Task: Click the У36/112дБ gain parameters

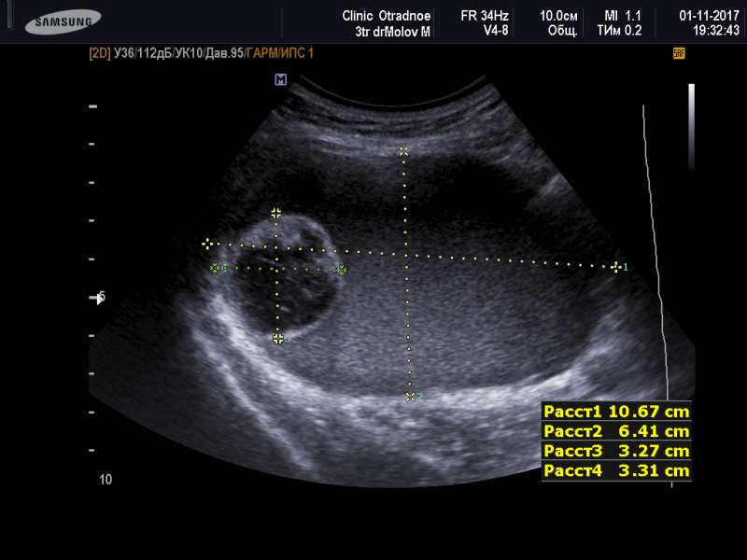Action: [x=143, y=53]
